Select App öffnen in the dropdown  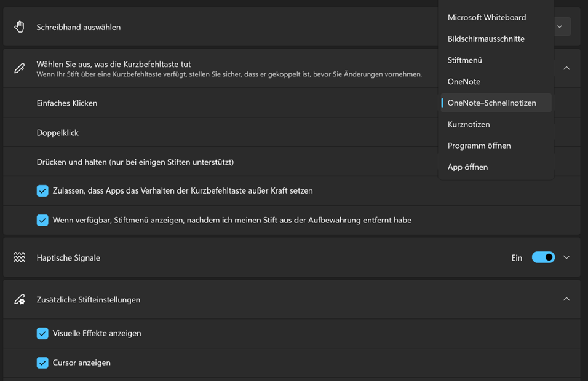click(467, 167)
